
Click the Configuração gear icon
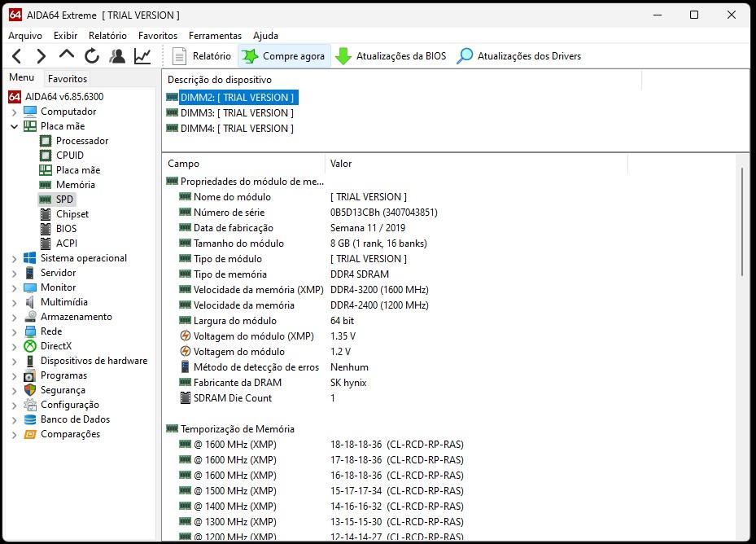[x=30, y=405]
